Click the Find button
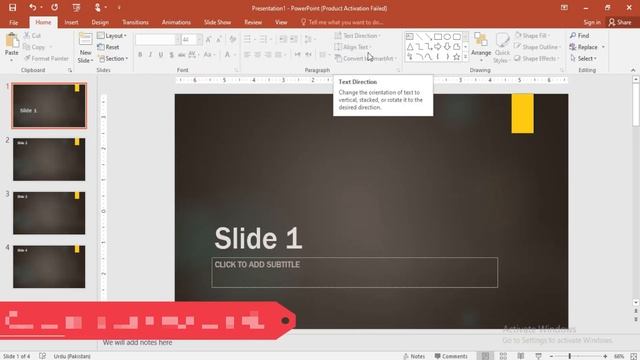Screen dimensions: 640x360 [x=580, y=36]
